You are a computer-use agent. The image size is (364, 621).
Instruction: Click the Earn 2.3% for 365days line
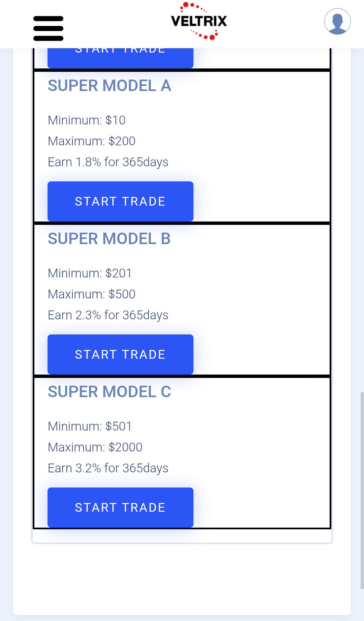pos(108,315)
